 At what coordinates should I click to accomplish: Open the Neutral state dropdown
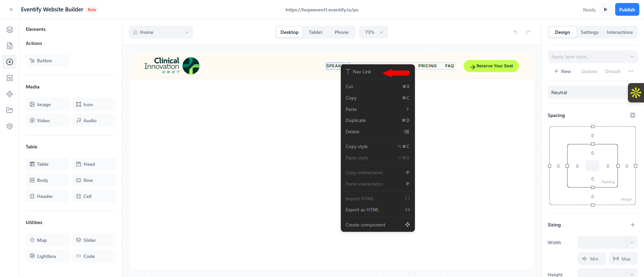[x=588, y=92]
